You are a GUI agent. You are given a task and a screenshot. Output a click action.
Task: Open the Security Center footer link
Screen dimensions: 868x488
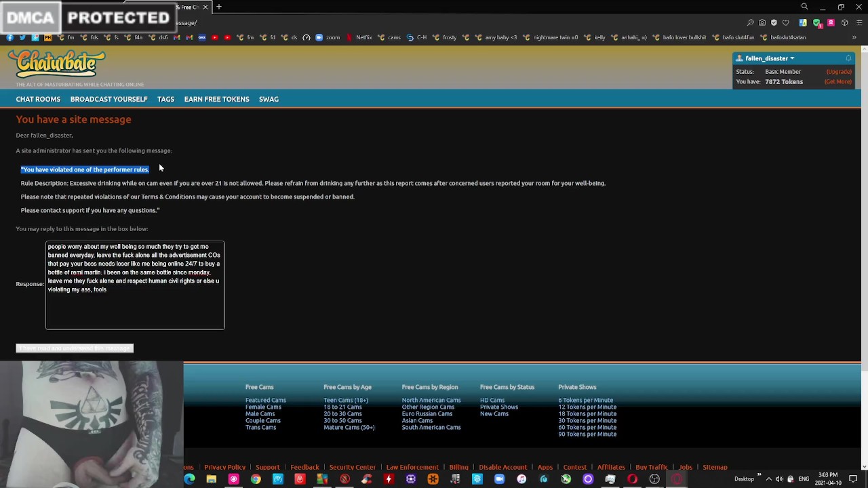point(352,467)
